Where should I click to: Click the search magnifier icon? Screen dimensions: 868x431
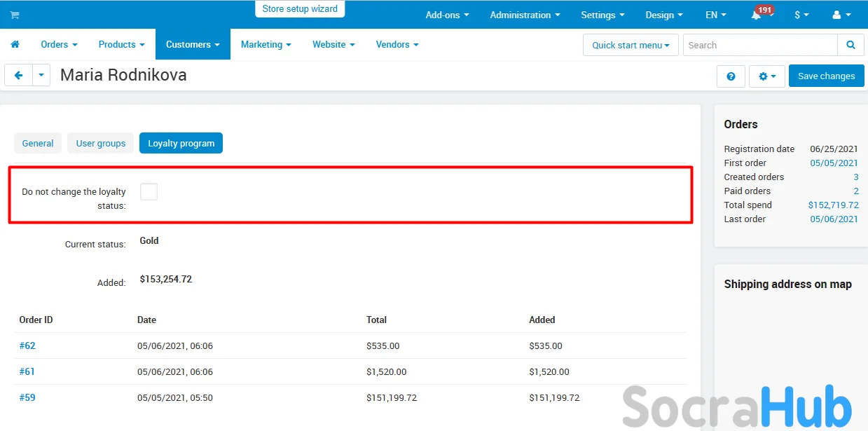[850, 45]
